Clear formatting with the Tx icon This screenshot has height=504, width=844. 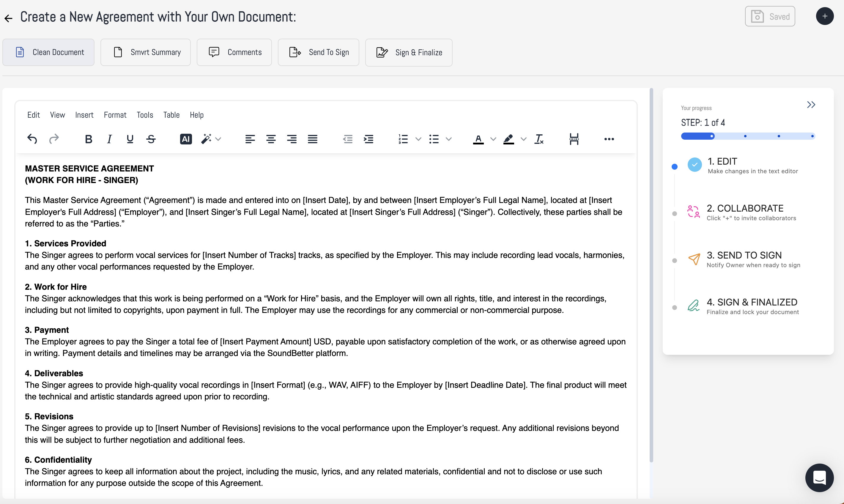coord(539,139)
